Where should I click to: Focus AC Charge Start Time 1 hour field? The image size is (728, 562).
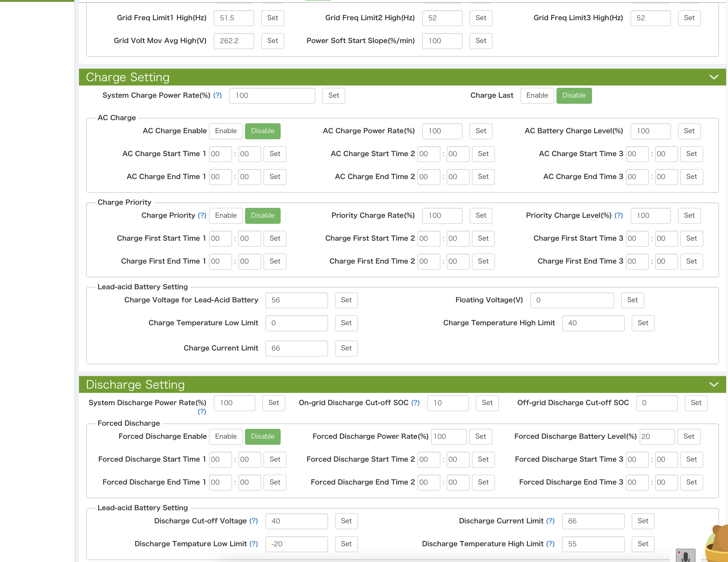click(x=220, y=154)
